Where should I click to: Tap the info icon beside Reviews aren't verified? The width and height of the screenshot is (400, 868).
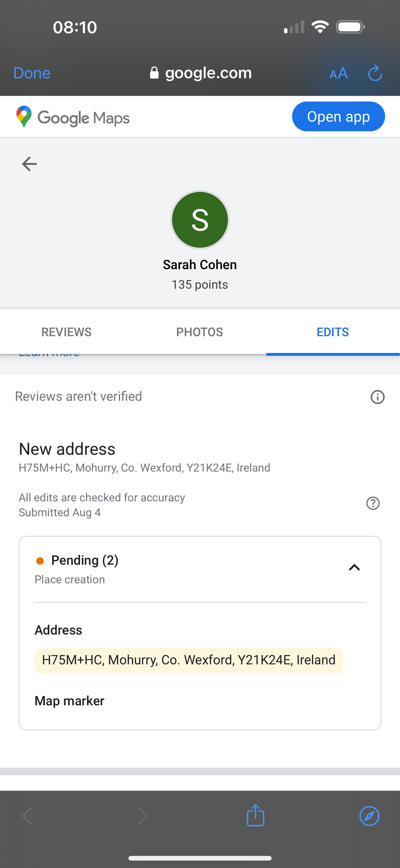[x=377, y=397]
